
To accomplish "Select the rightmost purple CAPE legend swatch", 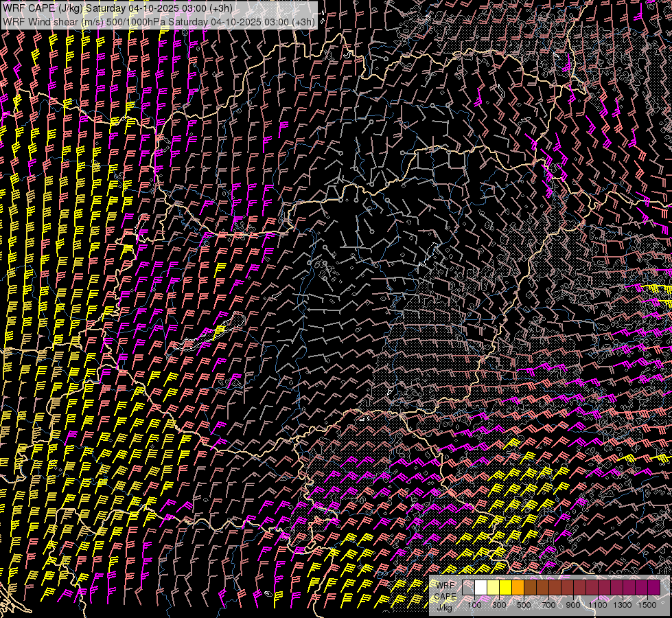I will coord(653,588).
